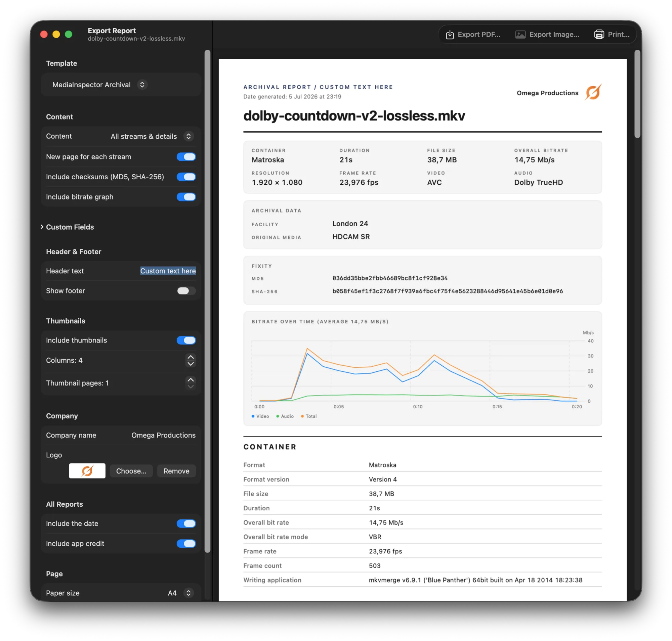The width and height of the screenshot is (672, 641).
Task: Decrease the Columns stepper value
Action: pyautogui.click(x=191, y=364)
